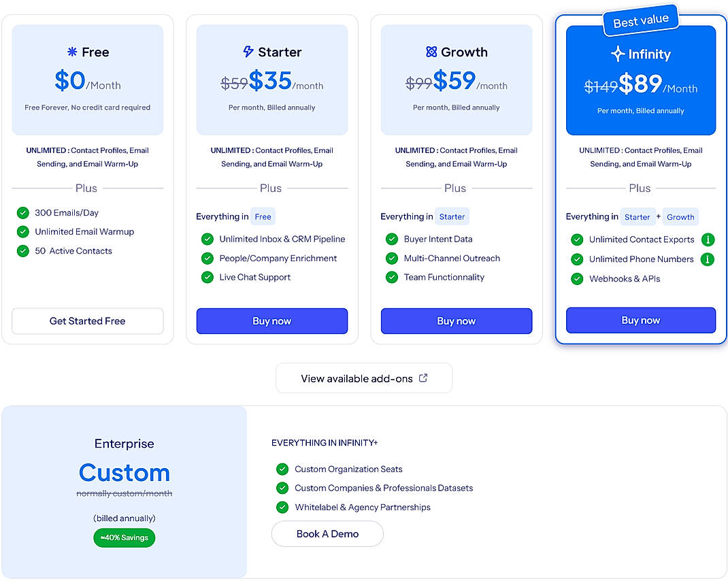Image resolution: width=728 pixels, height=581 pixels.
Task: Click 'normally custom/month' strikethrough text
Action: pyautogui.click(x=125, y=493)
